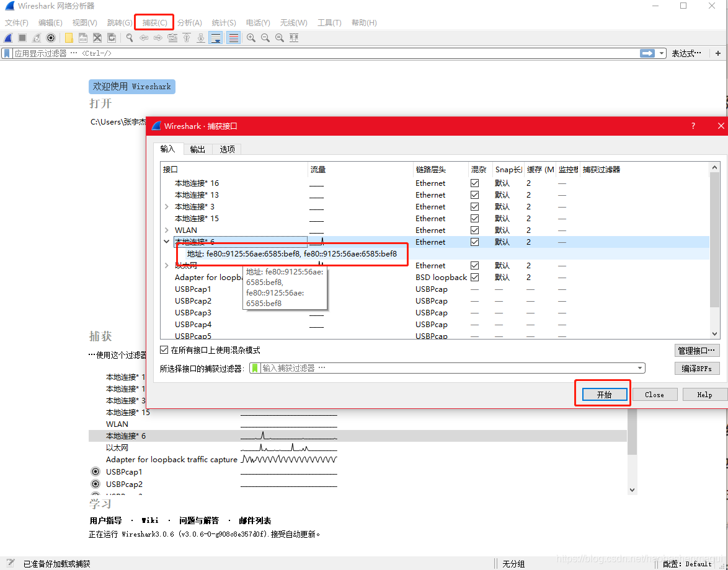728x570 pixels.
Task: Click 编译BPFs button
Action: pos(697,369)
